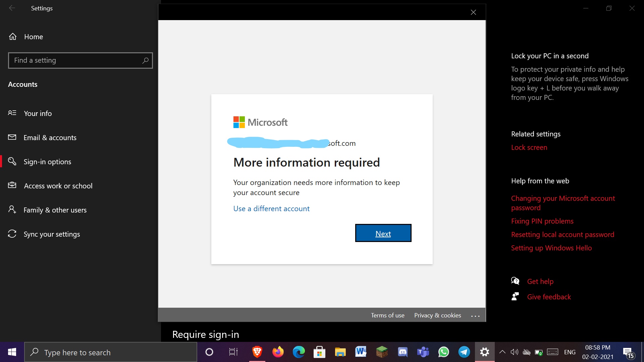Click the Give feedback person icon
Image resolution: width=644 pixels, height=362 pixels.
point(515,296)
